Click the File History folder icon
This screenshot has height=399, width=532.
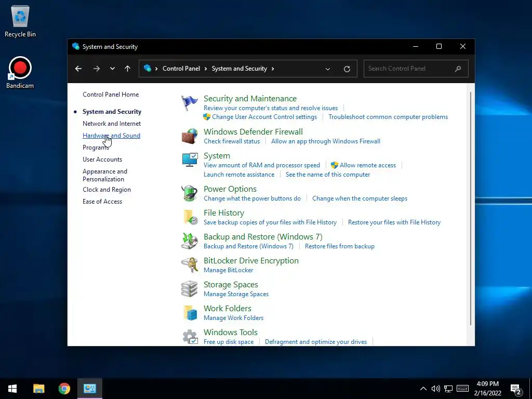click(x=190, y=217)
